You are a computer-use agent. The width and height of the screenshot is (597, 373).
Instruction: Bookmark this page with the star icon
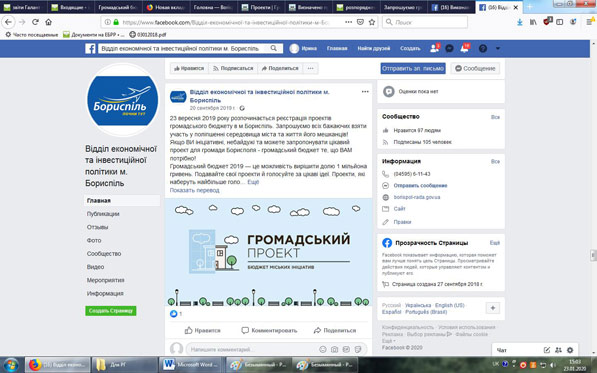coord(372,22)
